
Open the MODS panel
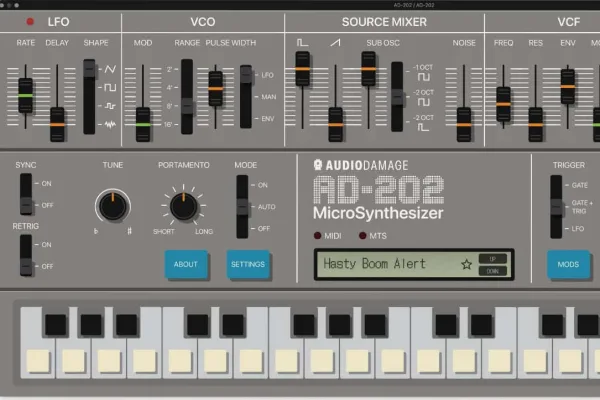[568, 264]
